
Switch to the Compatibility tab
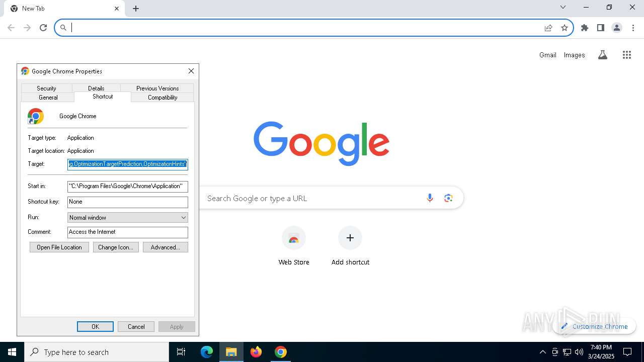[x=163, y=97]
